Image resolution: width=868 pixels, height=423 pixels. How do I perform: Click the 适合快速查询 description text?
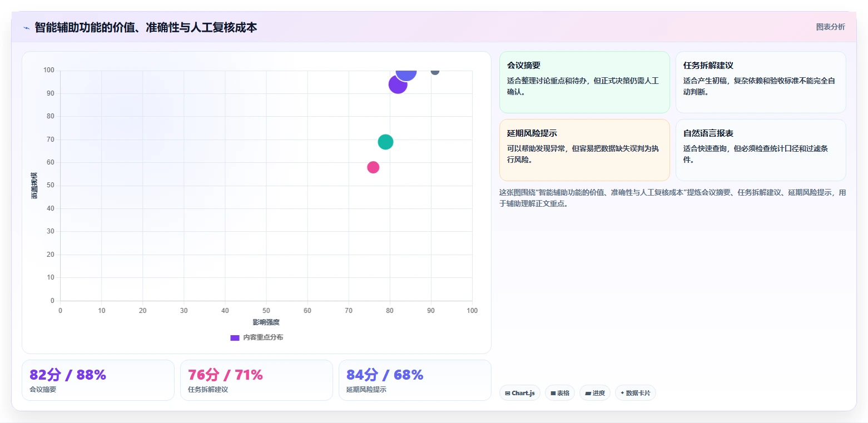click(756, 154)
